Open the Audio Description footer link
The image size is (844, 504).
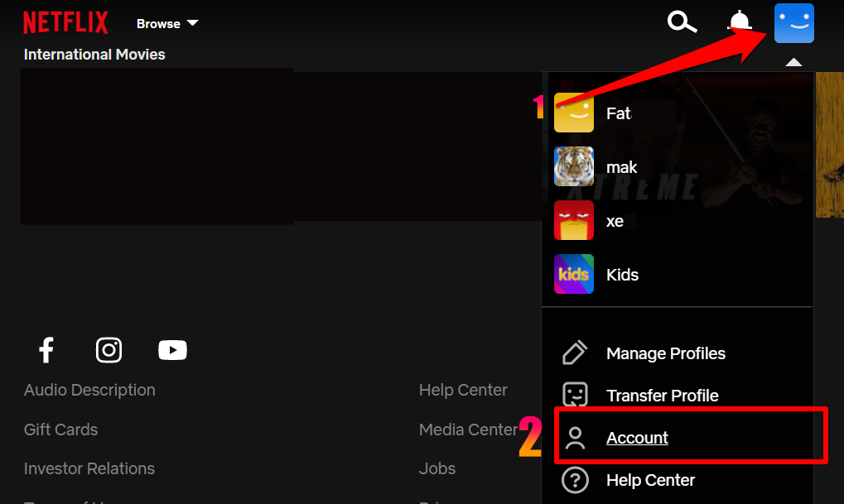click(89, 390)
